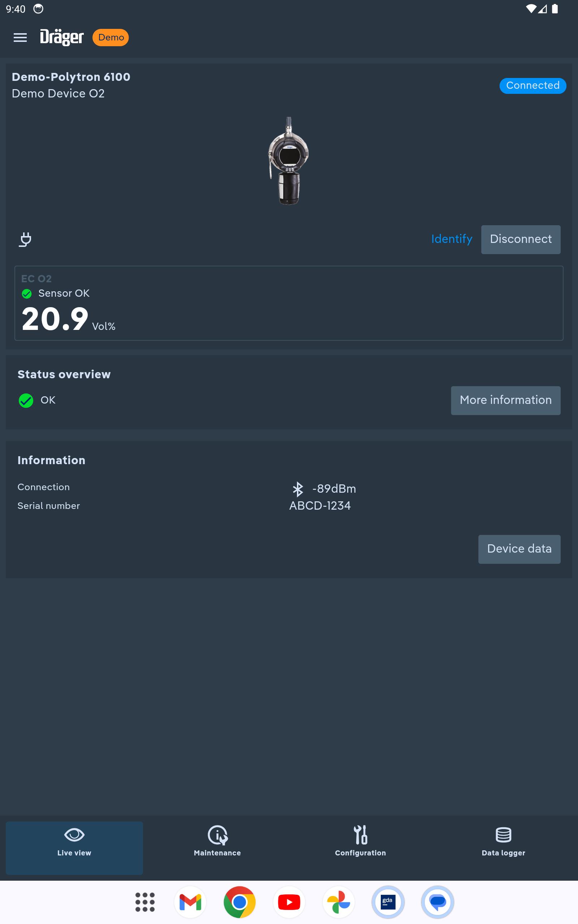The width and height of the screenshot is (578, 924).
Task: Launch Google Photos from the dock
Action: click(x=338, y=902)
